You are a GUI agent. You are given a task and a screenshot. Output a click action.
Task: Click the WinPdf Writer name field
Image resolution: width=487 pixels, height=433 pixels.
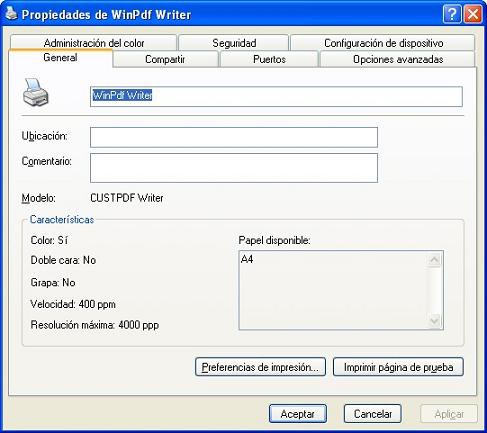[x=276, y=96]
